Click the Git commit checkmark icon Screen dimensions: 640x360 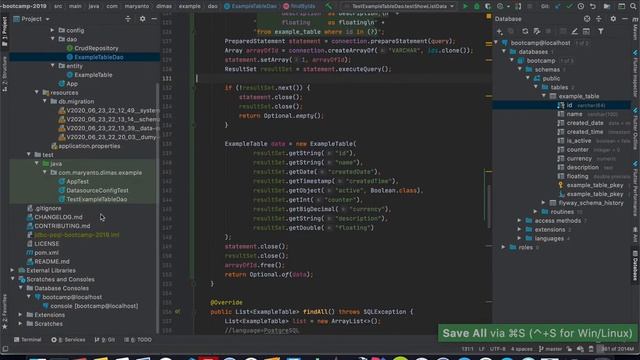pyautogui.click(x=569, y=6)
